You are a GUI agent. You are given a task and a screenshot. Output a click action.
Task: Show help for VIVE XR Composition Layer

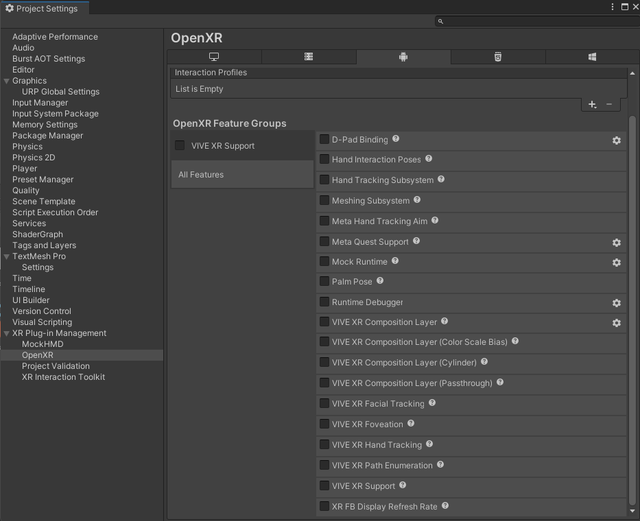[444, 321]
